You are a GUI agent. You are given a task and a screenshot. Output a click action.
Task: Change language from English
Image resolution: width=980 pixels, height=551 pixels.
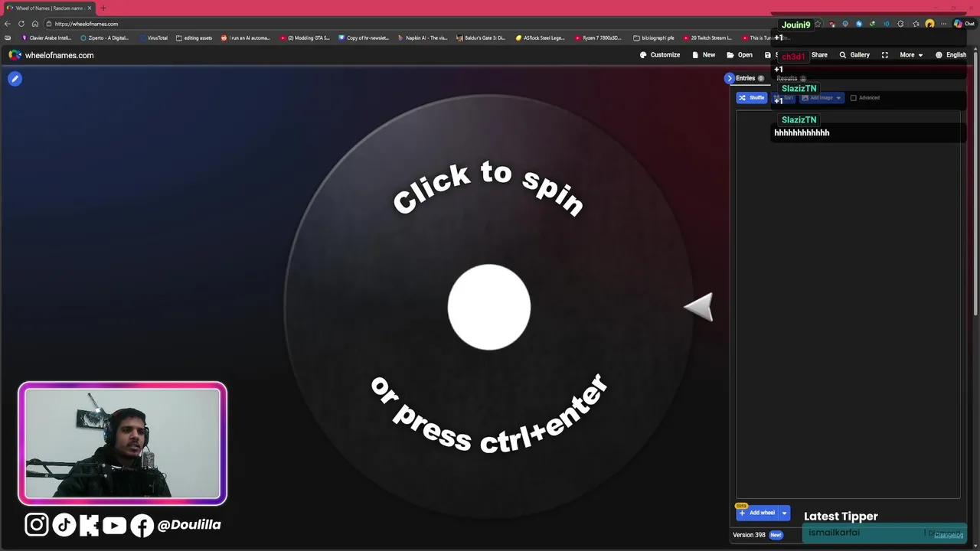point(951,55)
